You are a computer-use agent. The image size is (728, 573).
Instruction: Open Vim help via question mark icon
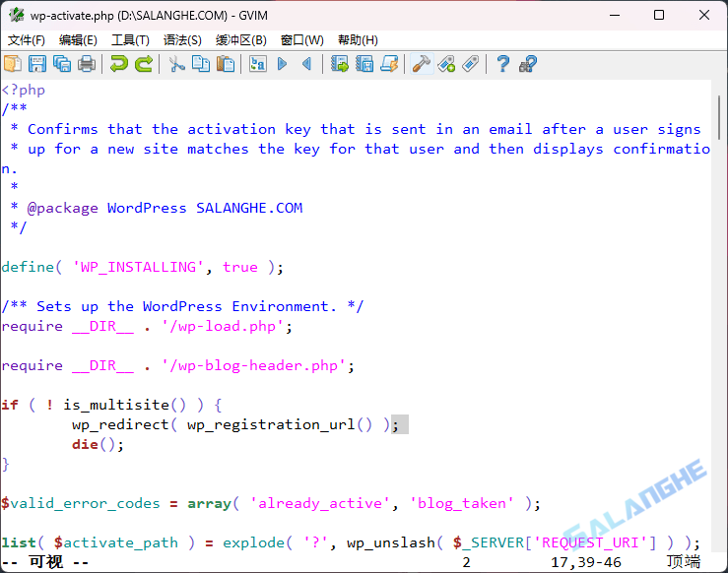(503, 64)
